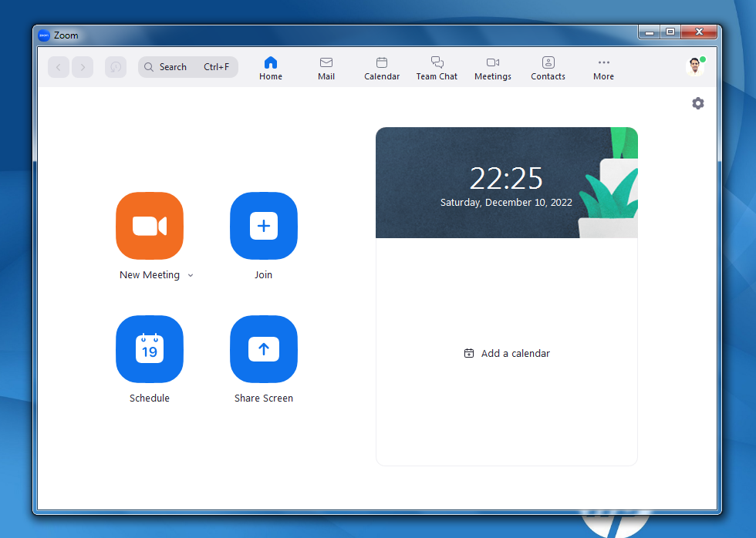Maximize the Zoom window
Screen dimensions: 756x538
(670, 32)
